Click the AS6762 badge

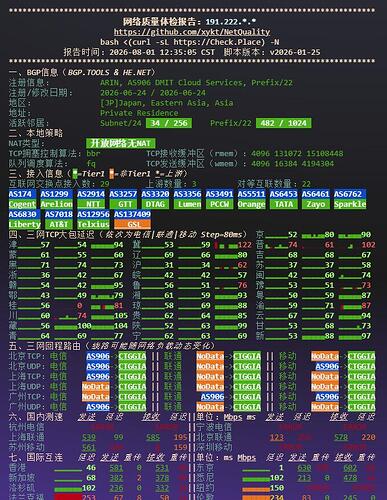click(350, 194)
